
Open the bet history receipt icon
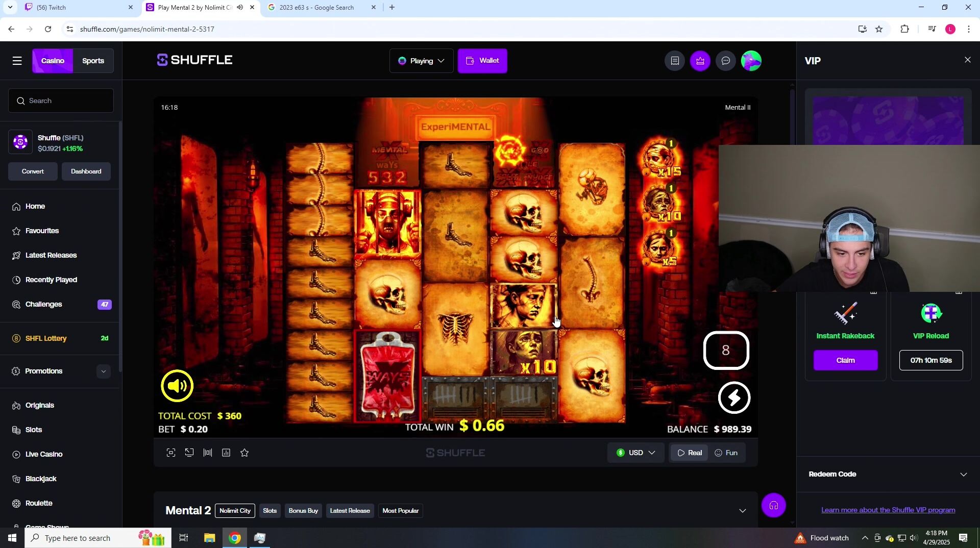click(675, 61)
